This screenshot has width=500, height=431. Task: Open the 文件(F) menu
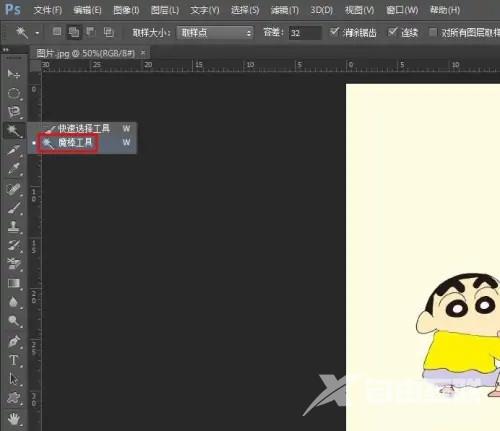point(48,10)
